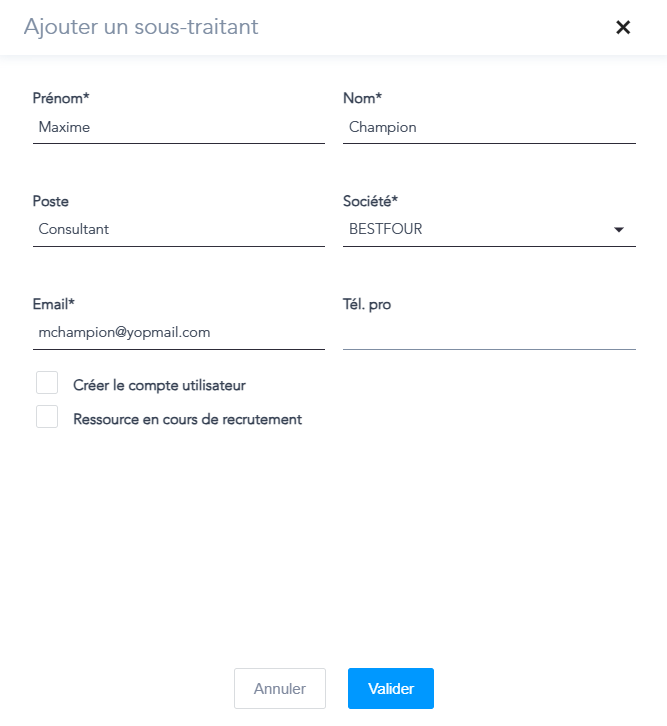Click the Prénom* field label
667x726 pixels.
tap(61, 98)
